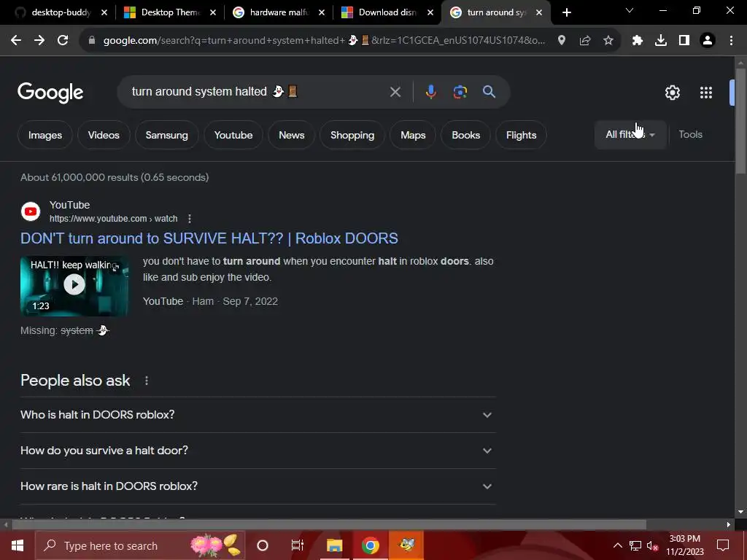The height and width of the screenshot is (560, 747).
Task: Go to Google homepage via logo
Action: click(x=50, y=93)
